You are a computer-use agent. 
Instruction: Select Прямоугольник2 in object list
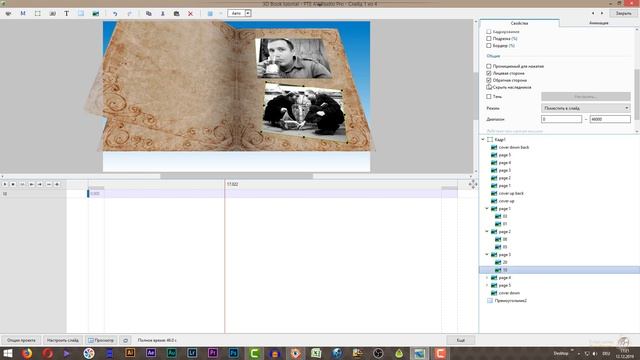coord(510,301)
